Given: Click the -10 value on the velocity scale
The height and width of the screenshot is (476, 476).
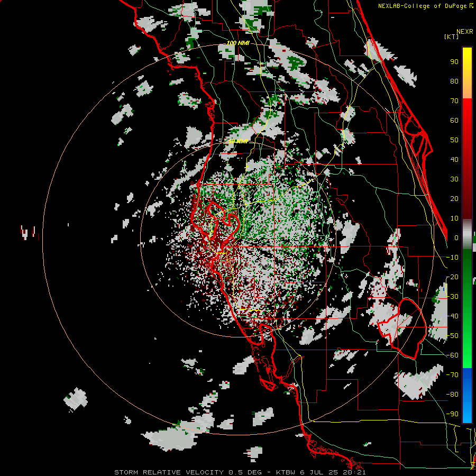Looking at the screenshot, I should click(452, 258).
